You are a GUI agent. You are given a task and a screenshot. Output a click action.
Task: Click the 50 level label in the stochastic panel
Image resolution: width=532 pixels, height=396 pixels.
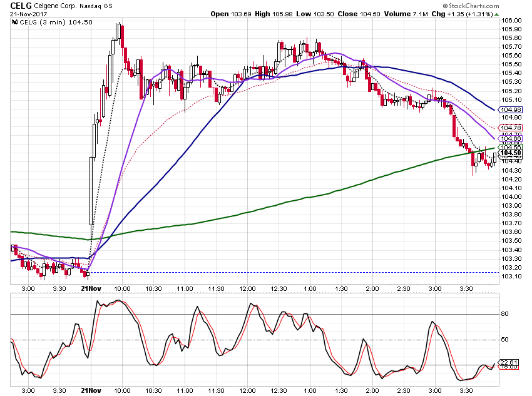[505, 339]
